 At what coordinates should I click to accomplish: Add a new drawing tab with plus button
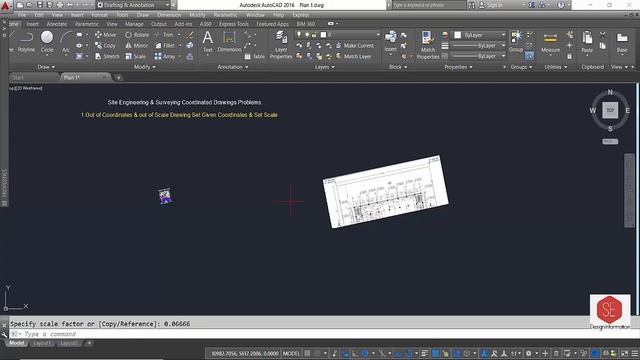pos(118,78)
